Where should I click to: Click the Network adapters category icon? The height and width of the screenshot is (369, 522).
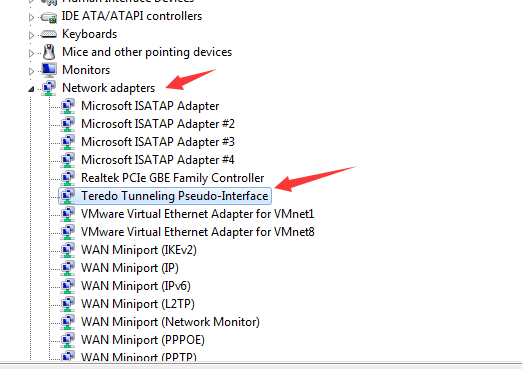[49, 88]
